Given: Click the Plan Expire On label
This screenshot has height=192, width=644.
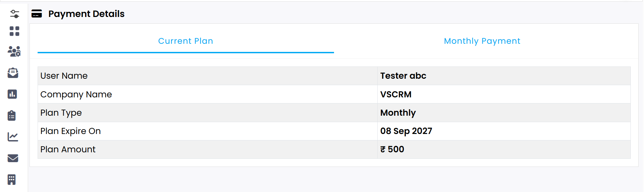Looking at the screenshot, I should point(70,131).
